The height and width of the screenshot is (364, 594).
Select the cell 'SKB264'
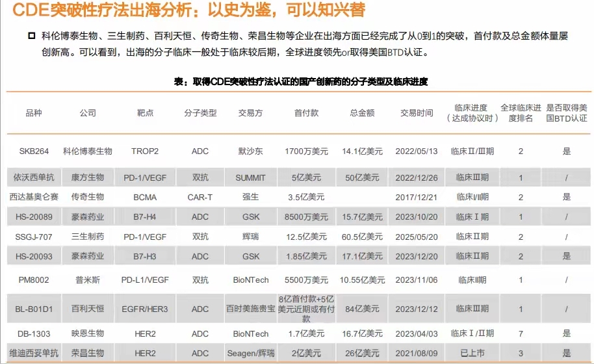point(34,151)
